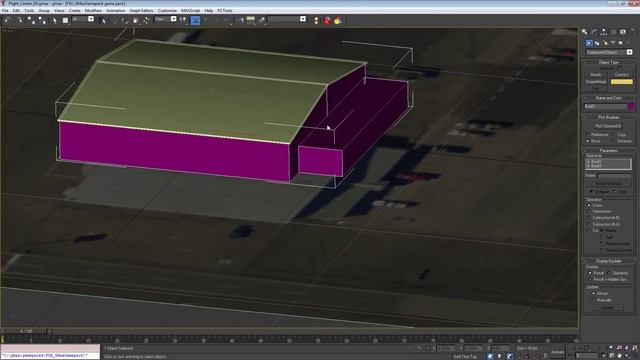Select the Move radio under Pick Boolean
The image size is (640, 360).
589,141
